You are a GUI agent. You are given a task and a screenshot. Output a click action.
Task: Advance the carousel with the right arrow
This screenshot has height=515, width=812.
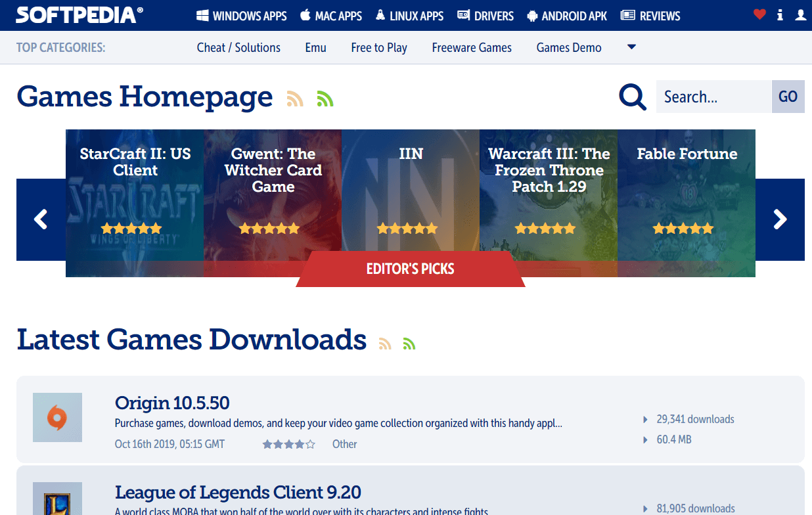tap(780, 220)
